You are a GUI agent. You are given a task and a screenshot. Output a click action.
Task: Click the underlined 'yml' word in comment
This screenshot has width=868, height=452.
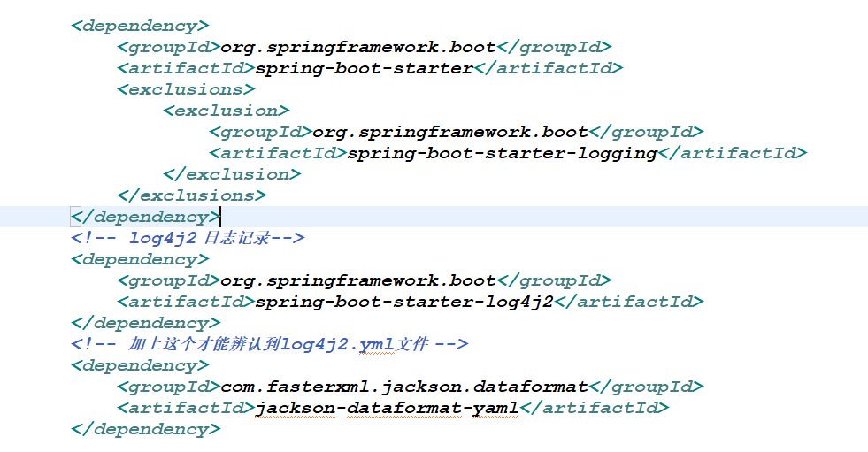click(x=376, y=344)
